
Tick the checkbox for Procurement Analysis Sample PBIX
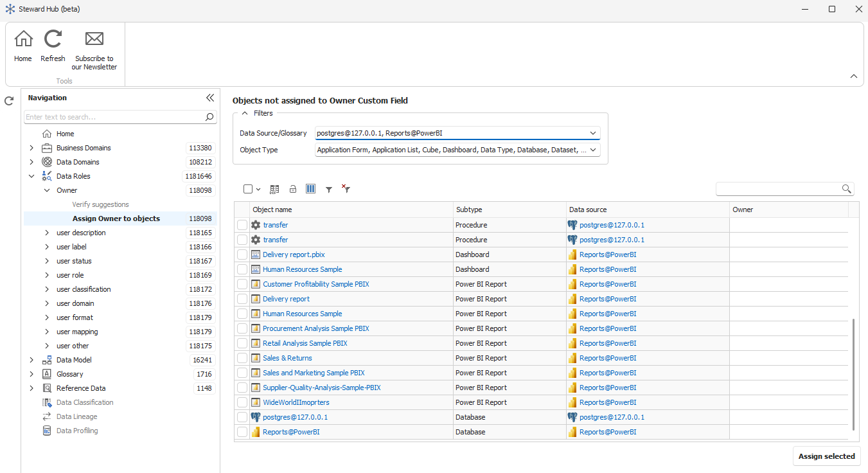tap(242, 328)
